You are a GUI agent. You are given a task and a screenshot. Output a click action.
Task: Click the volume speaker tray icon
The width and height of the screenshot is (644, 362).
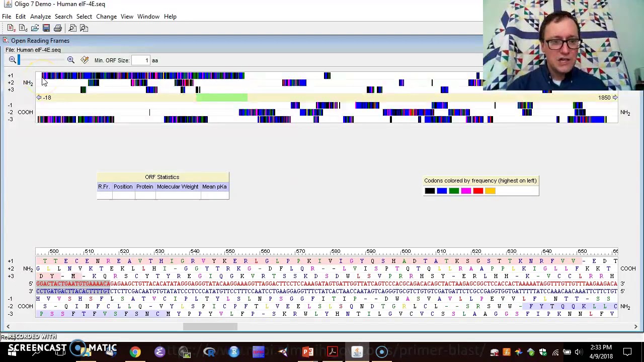point(579,352)
